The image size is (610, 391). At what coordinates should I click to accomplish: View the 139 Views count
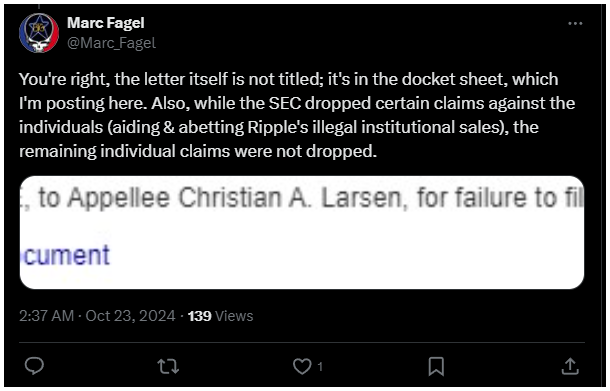pos(220,316)
